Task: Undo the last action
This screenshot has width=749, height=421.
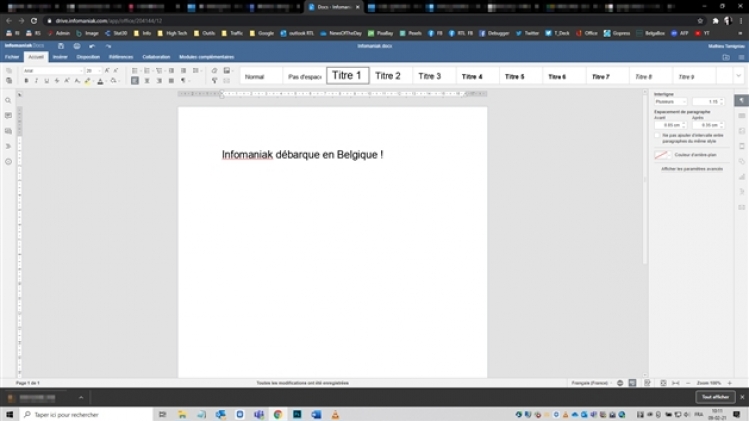Action: (92, 45)
